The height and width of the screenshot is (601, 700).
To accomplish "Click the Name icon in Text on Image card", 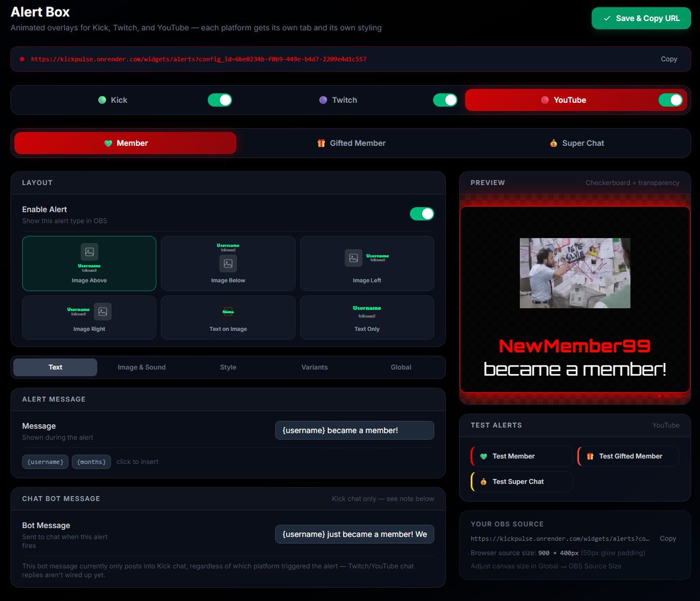I will point(228,312).
